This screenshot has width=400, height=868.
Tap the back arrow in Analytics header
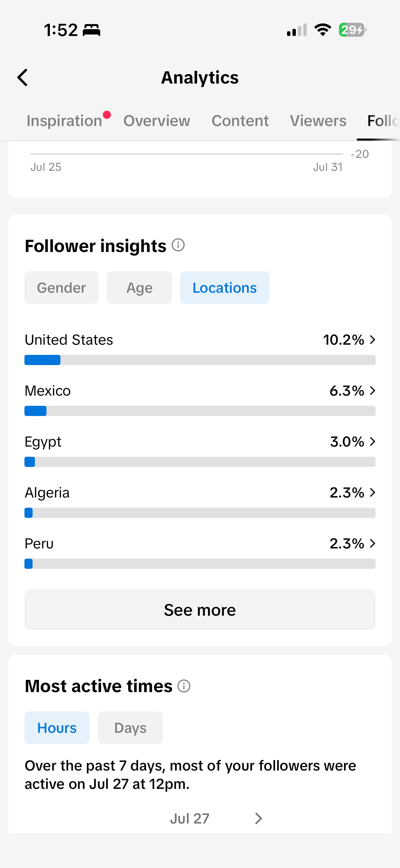tap(22, 77)
